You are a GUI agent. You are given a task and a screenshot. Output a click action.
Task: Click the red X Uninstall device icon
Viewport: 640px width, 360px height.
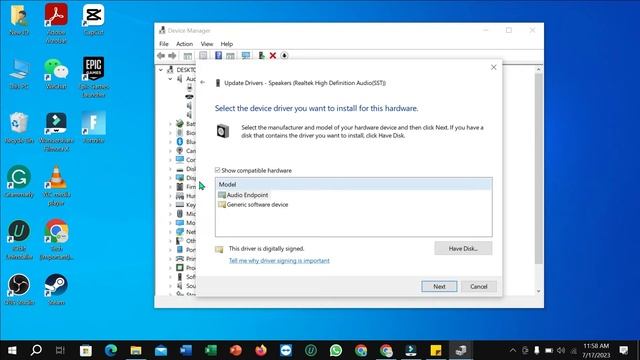click(x=273, y=56)
